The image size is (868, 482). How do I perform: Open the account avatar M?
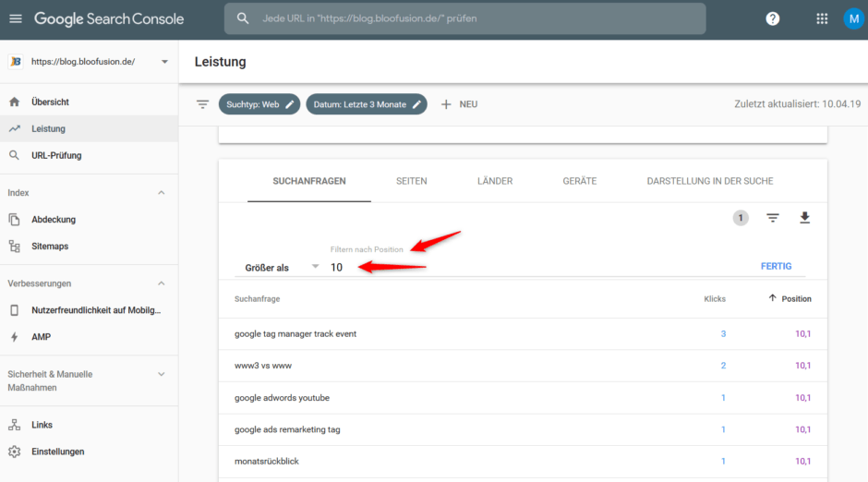(x=853, y=18)
